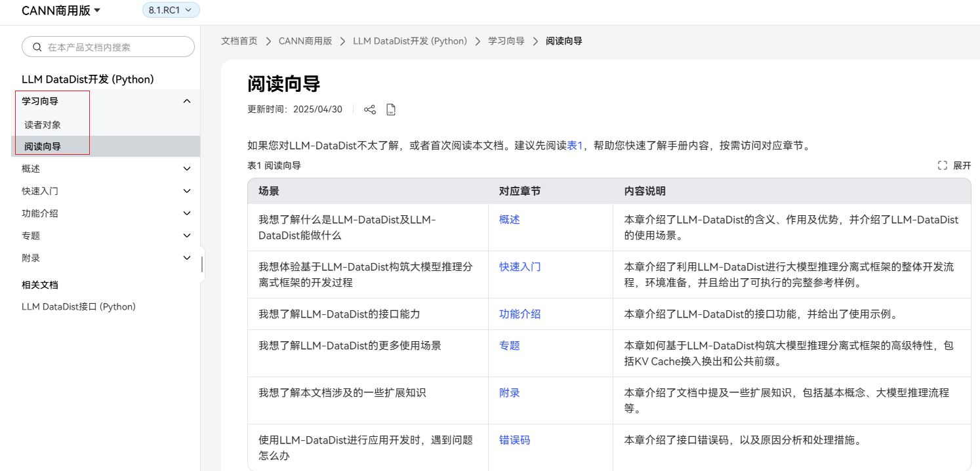Expand the 功能介绍 sidebar section
The height and width of the screenshot is (471, 980).
point(187,213)
